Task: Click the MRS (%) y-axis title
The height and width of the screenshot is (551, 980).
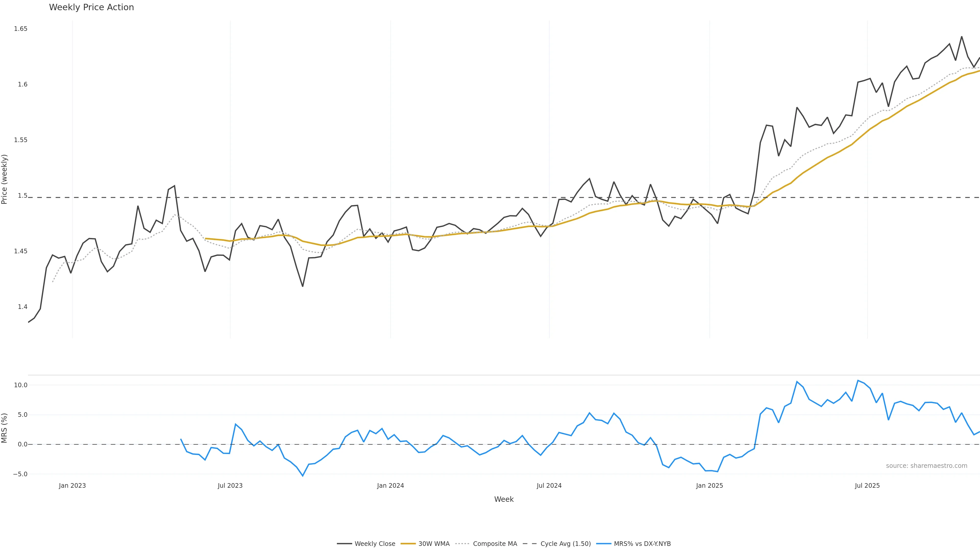Action: 5,428
